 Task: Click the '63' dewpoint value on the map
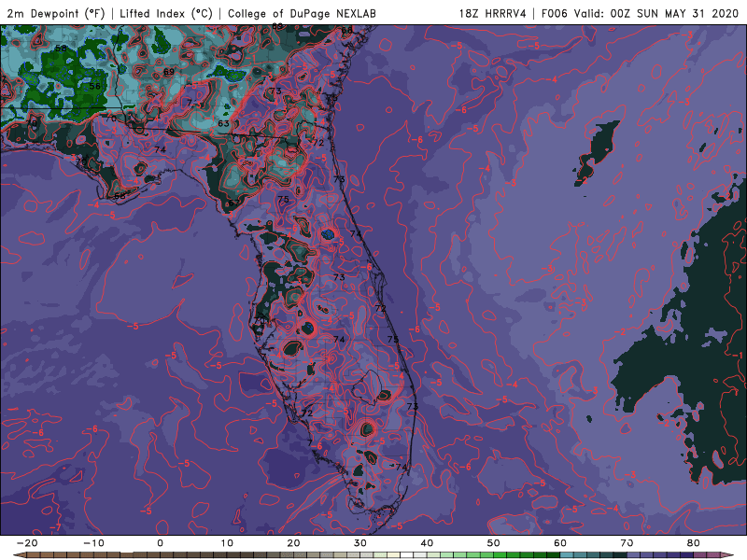pyautogui.click(x=223, y=123)
